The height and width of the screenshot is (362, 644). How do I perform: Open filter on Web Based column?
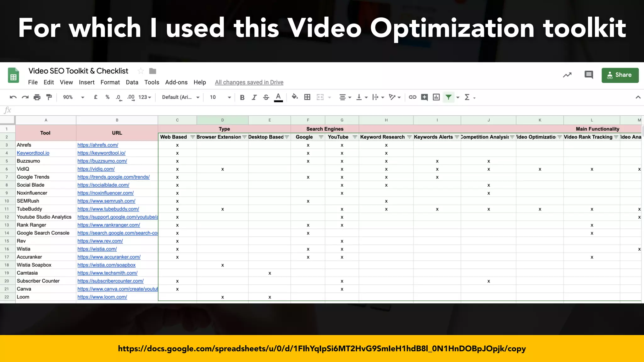click(x=193, y=137)
